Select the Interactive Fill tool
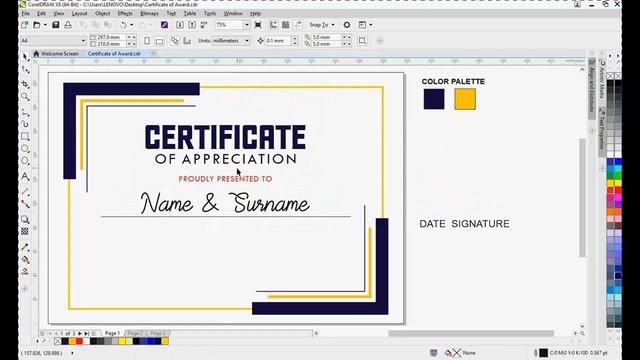640x360 pixels. tap(25, 259)
